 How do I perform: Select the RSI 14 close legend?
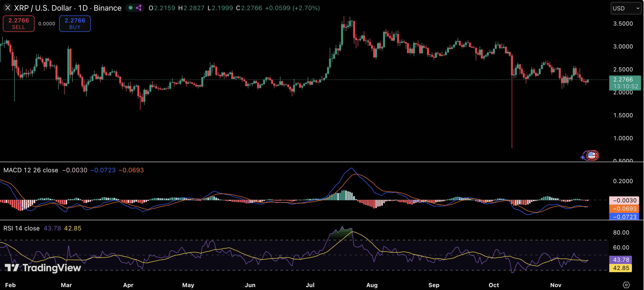click(x=21, y=228)
